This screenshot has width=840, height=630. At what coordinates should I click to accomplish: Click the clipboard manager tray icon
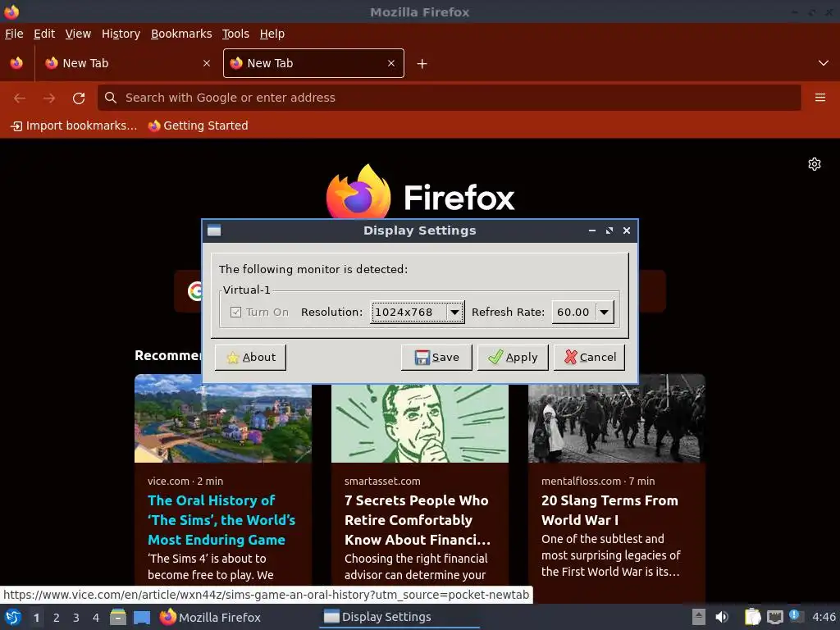[752, 617]
